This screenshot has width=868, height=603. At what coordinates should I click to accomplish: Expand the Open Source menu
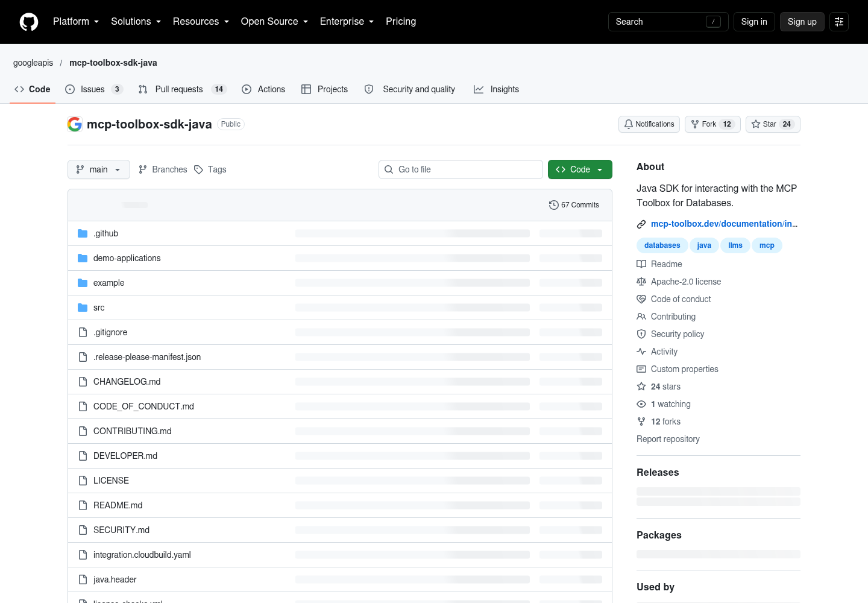pyautogui.click(x=274, y=22)
